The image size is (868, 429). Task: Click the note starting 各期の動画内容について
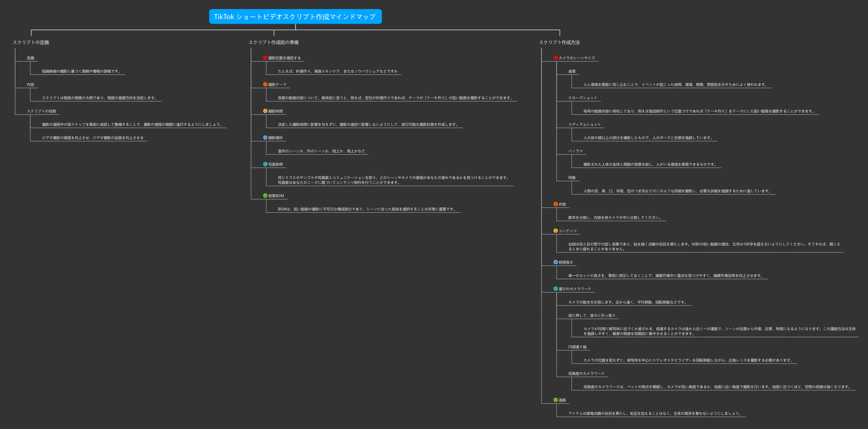396,98
